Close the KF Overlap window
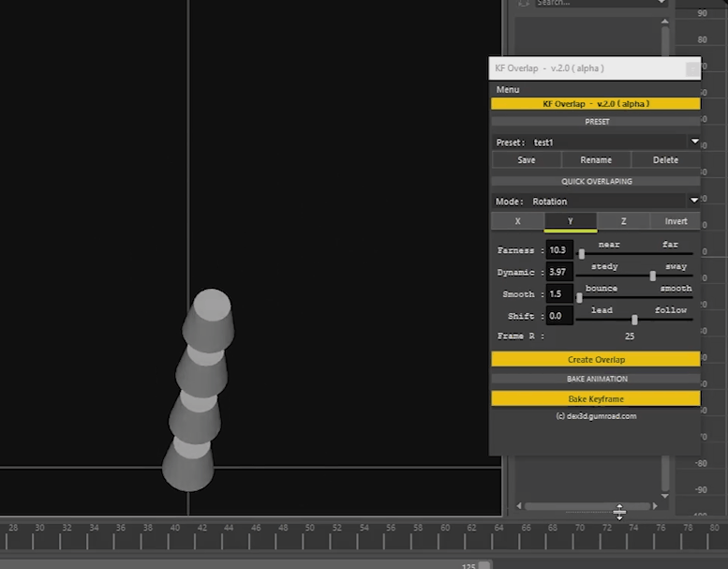 click(x=692, y=68)
